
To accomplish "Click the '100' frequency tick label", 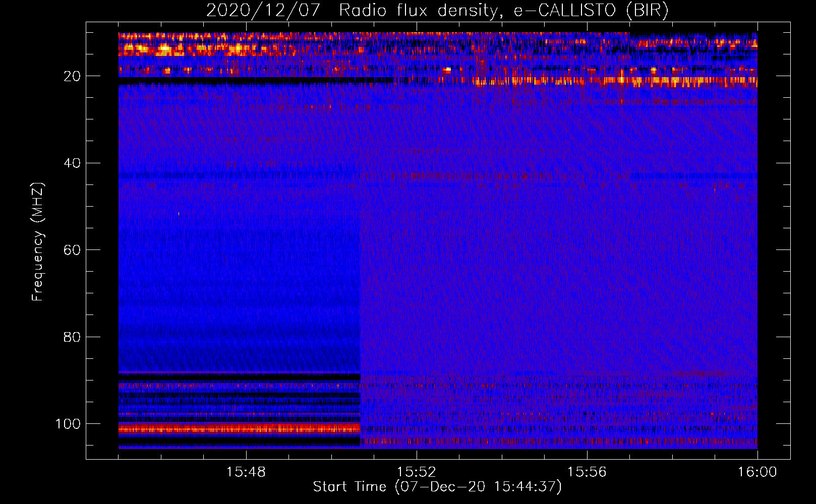I will [68, 424].
